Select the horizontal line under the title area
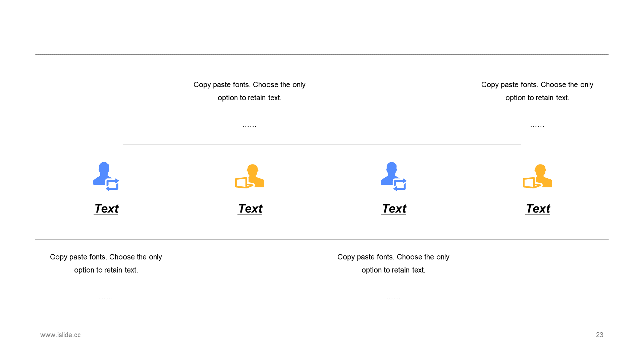644x362 pixels. (322, 54)
